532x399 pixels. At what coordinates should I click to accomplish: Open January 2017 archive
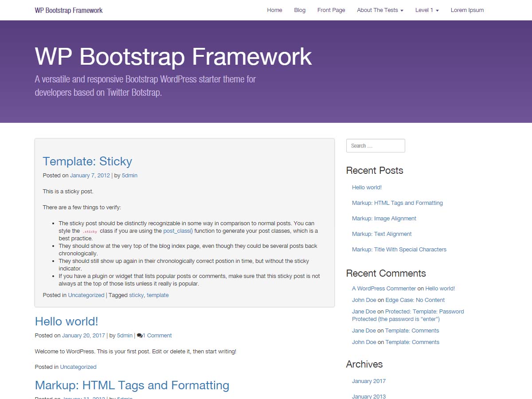(x=369, y=381)
